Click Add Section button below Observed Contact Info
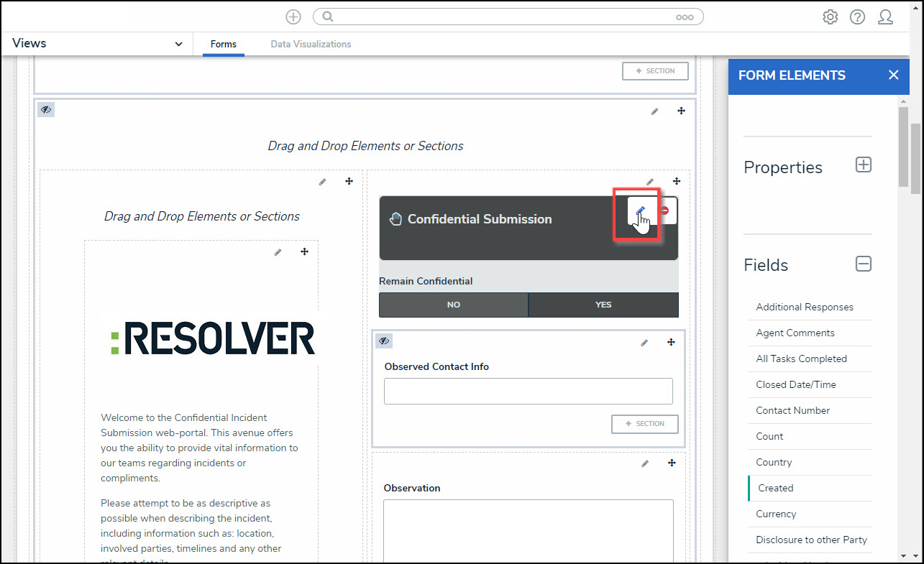Viewport: 924px width, 564px height. coord(644,424)
